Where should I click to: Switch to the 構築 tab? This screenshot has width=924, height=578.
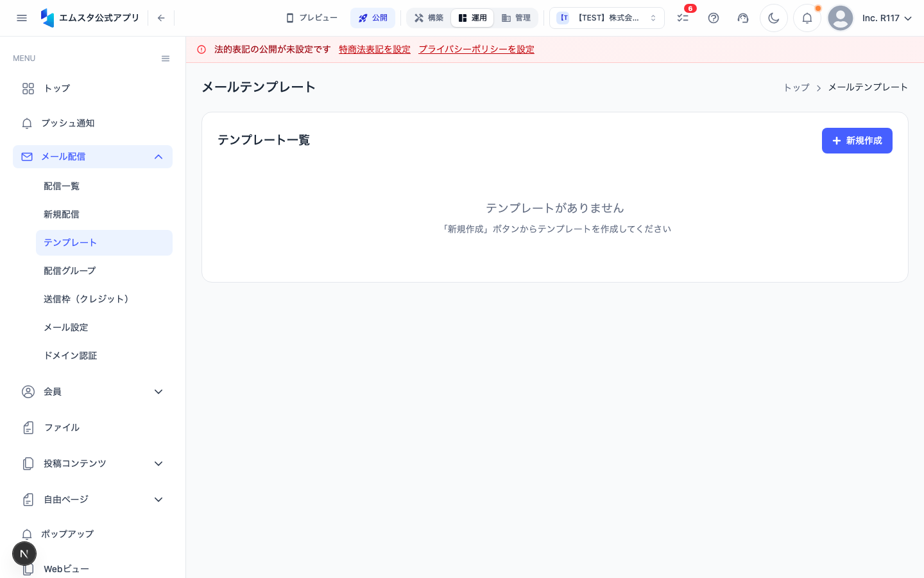[x=429, y=18]
